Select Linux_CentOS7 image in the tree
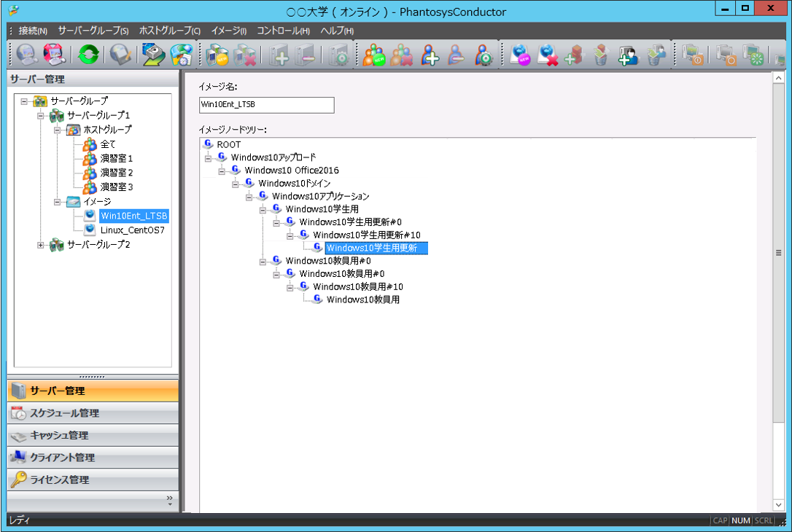 132,230
